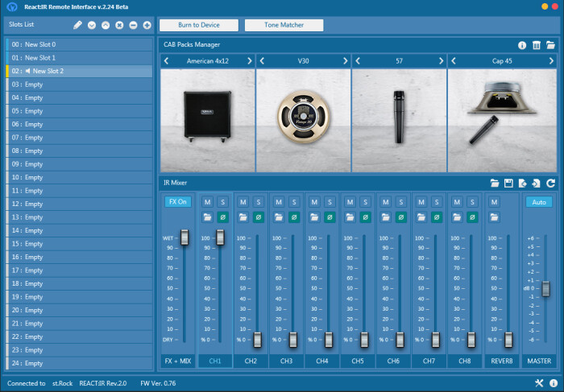Open the CAB Packs Manager info icon
The height and width of the screenshot is (392, 564).
(522, 45)
